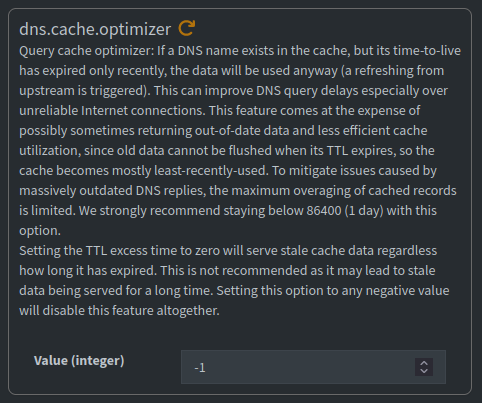Click the -1 value inside the integer field
The height and width of the screenshot is (403, 482).
[x=200, y=368]
